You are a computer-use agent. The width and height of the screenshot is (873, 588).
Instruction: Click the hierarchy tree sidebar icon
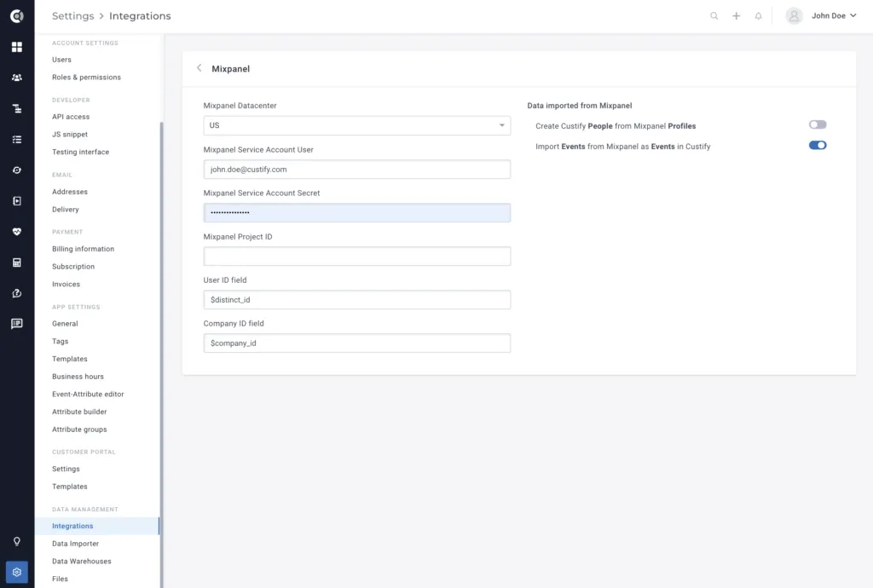17,108
